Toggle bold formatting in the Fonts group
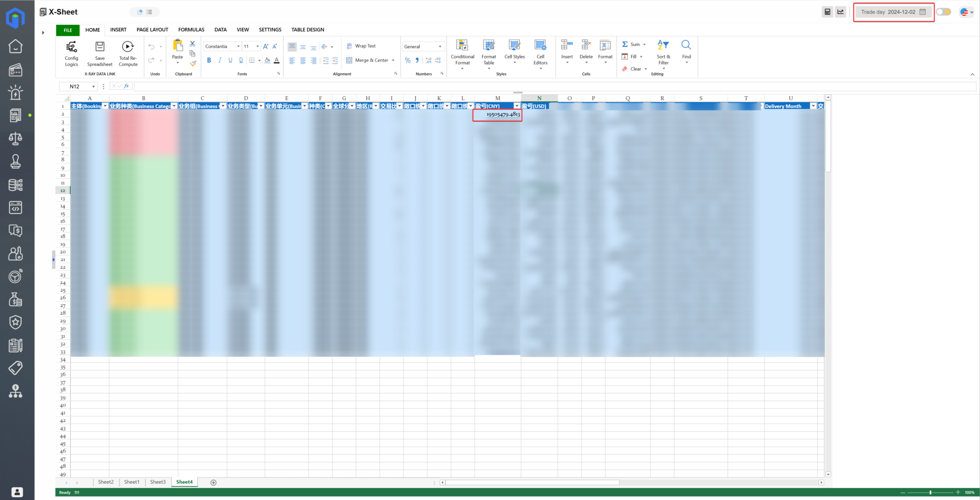Image resolution: width=980 pixels, height=500 pixels. pos(209,60)
